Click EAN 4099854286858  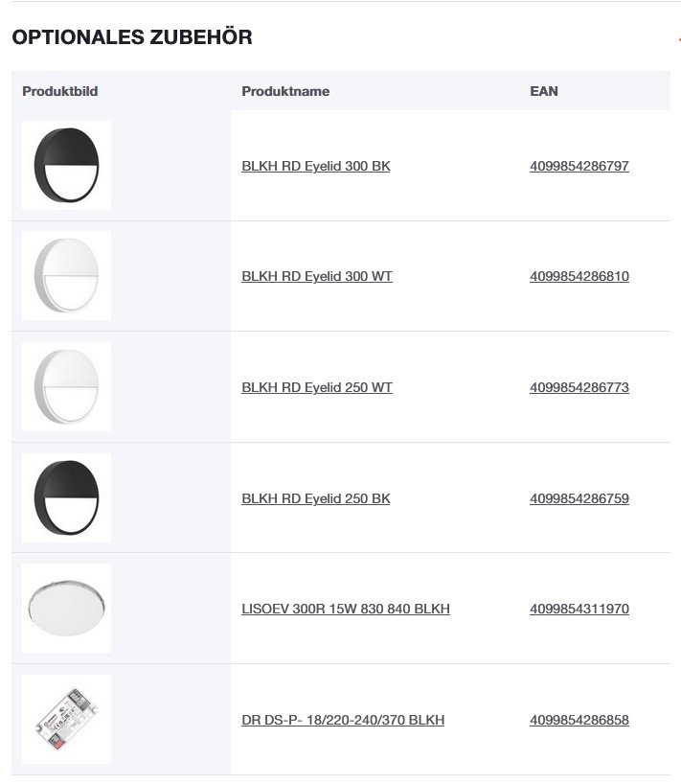click(579, 720)
